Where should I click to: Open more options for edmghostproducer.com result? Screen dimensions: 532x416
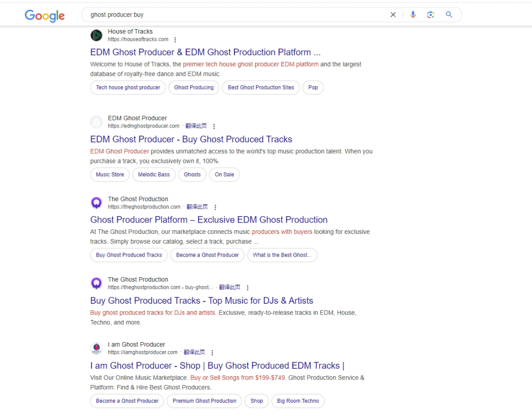[214, 126]
